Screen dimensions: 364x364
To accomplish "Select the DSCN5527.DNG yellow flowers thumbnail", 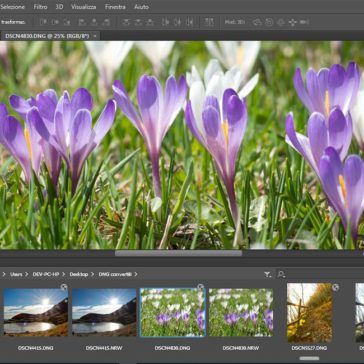I will pyautogui.click(x=310, y=313).
